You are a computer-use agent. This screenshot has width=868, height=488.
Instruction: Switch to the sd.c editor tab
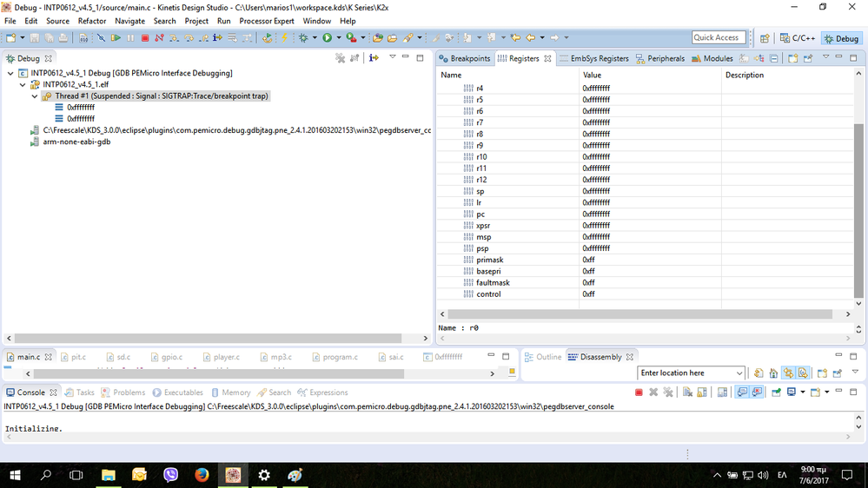click(118, 357)
